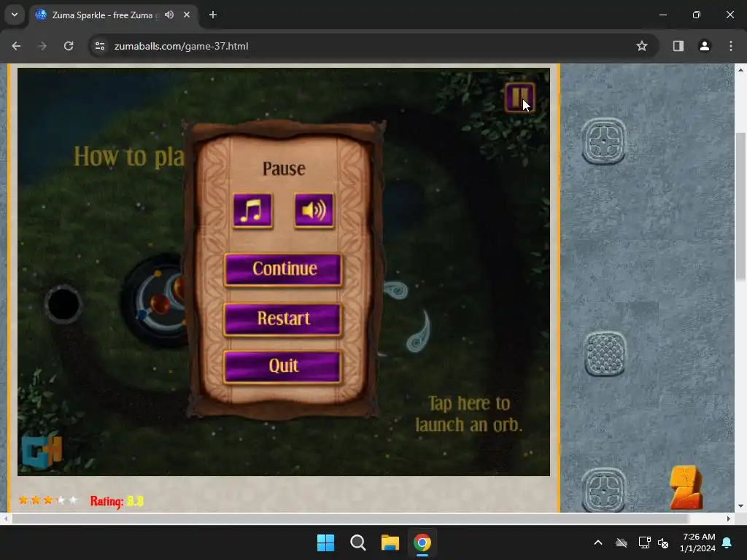Close the Zuma Sparkle tab
The image size is (747, 560).
point(187,15)
